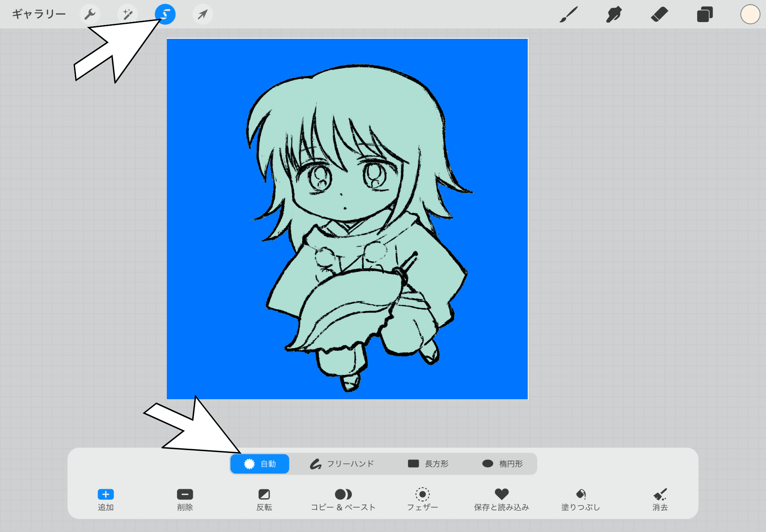
Task: Open the Layers panel
Action: 705,15
